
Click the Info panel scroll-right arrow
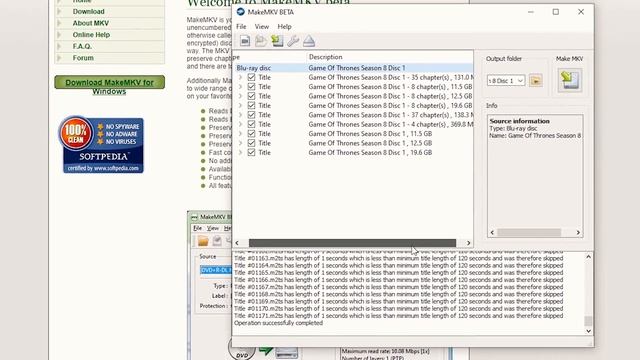click(x=578, y=232)
